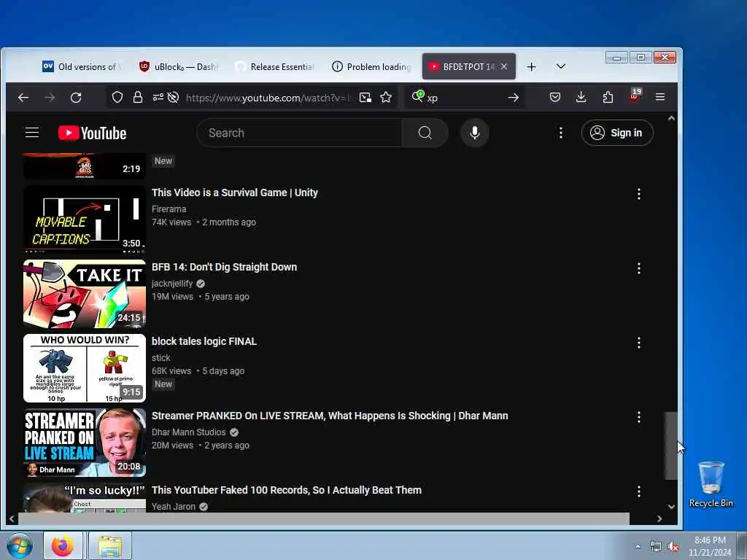
Task: Open the tracking protection shield icon
Action: [x=117, y=98]
